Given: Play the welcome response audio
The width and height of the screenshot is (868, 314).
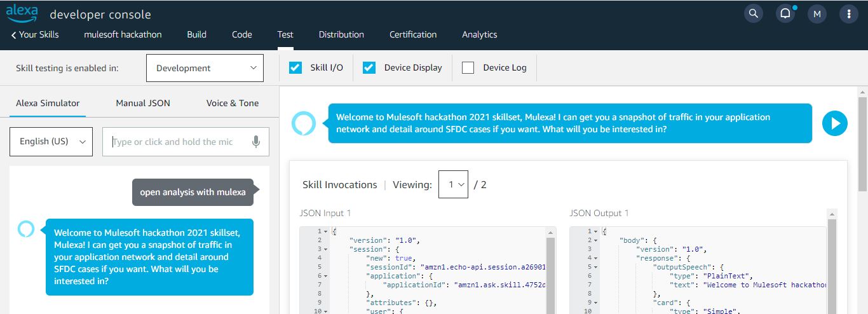Looking at the screenshot, I should click(835, 123).
